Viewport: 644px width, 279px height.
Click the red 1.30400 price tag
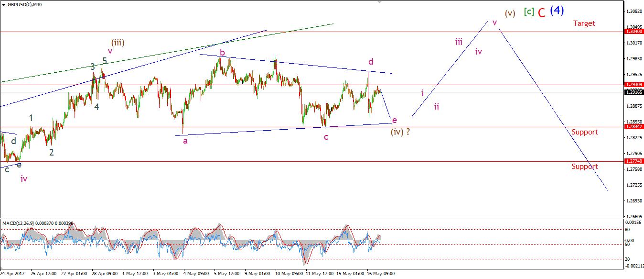coord(633,31)
